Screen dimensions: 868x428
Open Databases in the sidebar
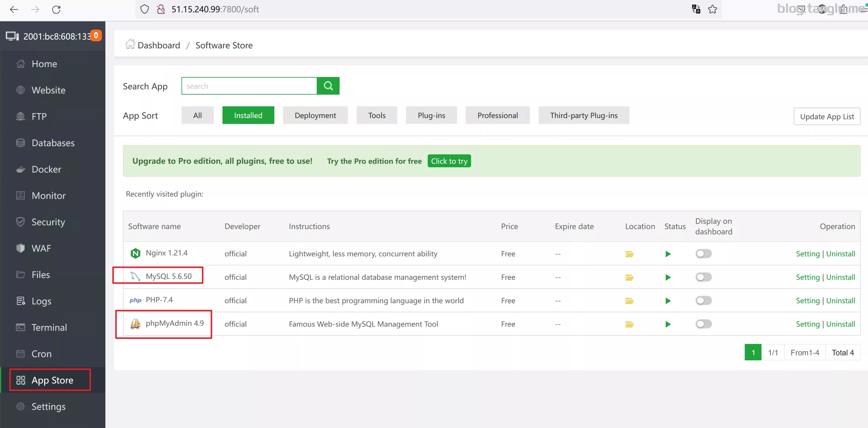tap(53, 143)
